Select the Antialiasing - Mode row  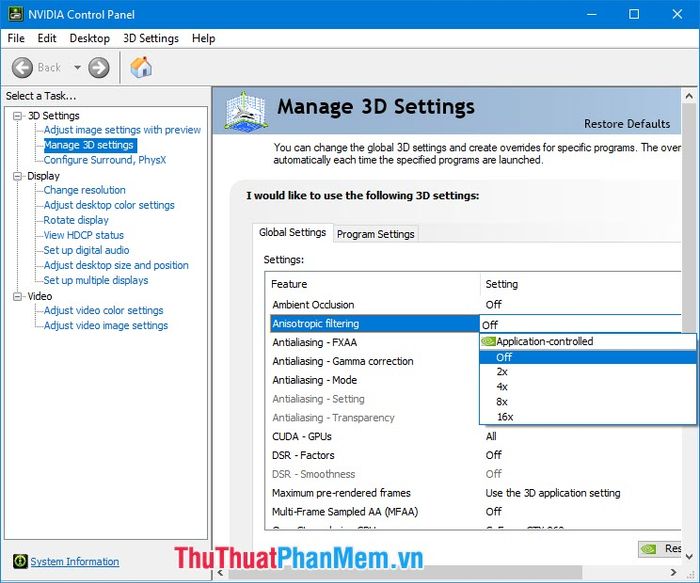(x=375, y=380)
